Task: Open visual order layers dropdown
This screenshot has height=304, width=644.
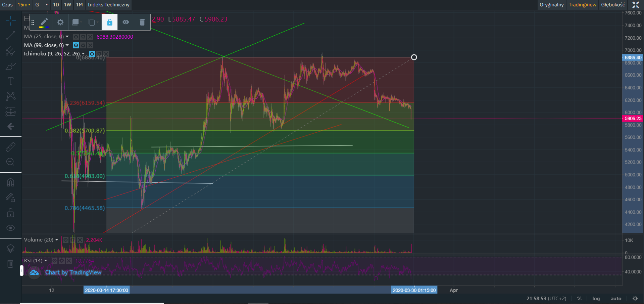Action: [77, 23]
